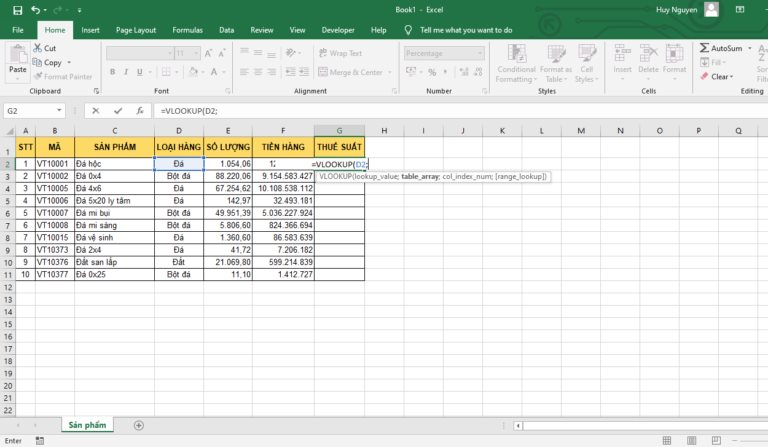Click the Save icon in quick access toolbar
The width and height of the screenshot is (768, 447).
[x=17, y=9]
